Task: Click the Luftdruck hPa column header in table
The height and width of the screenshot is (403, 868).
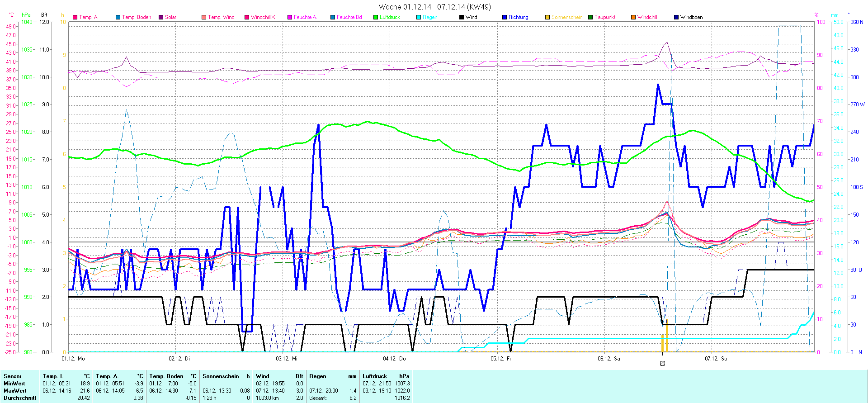Action: pos(386,376)
